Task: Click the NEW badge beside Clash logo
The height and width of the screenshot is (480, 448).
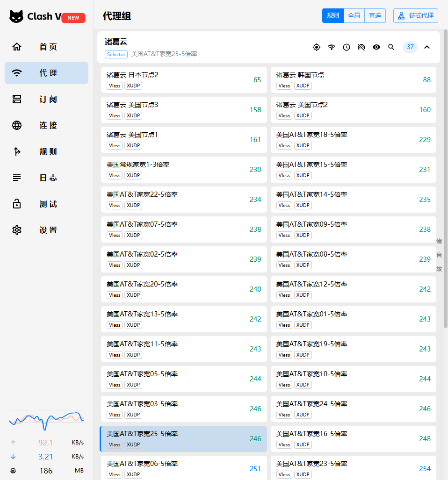Action: 73,18
